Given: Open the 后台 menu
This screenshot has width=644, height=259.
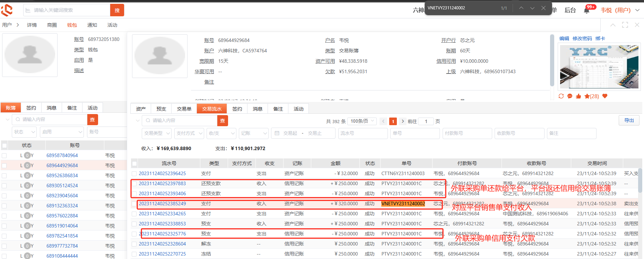Looking at the screenshot, I should 570,10.
